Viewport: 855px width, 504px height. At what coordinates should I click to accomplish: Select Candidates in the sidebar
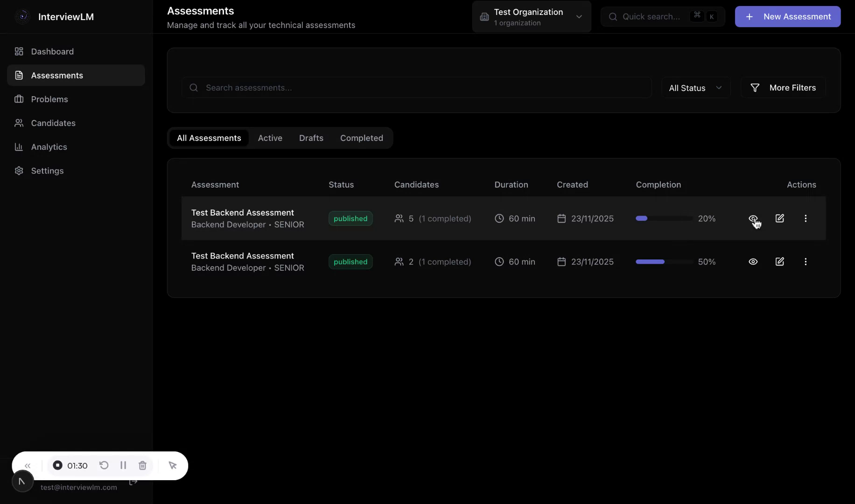coord(53,123)
